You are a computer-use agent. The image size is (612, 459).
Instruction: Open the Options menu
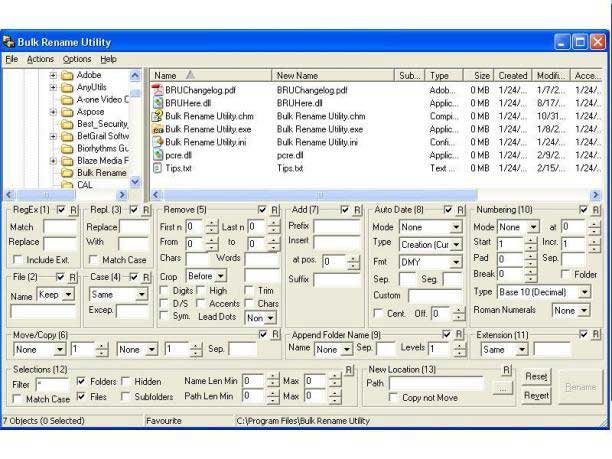click(77, 59)
